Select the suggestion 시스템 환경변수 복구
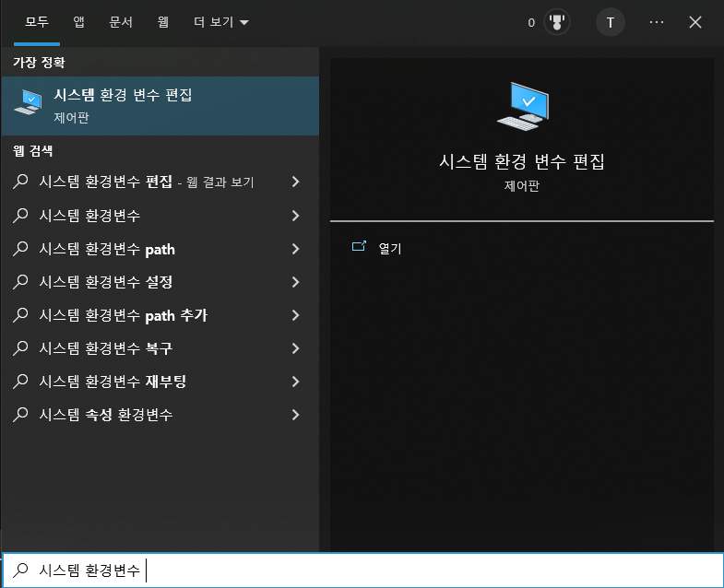This screenshot has width=724, height=588. tap(160, 348)
